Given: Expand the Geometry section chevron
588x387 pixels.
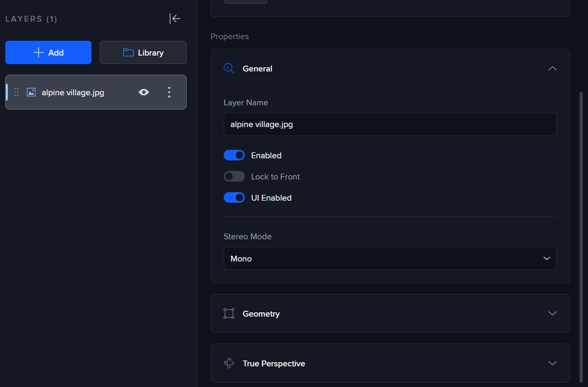Looking at the screenshot, I should (553, 313).
